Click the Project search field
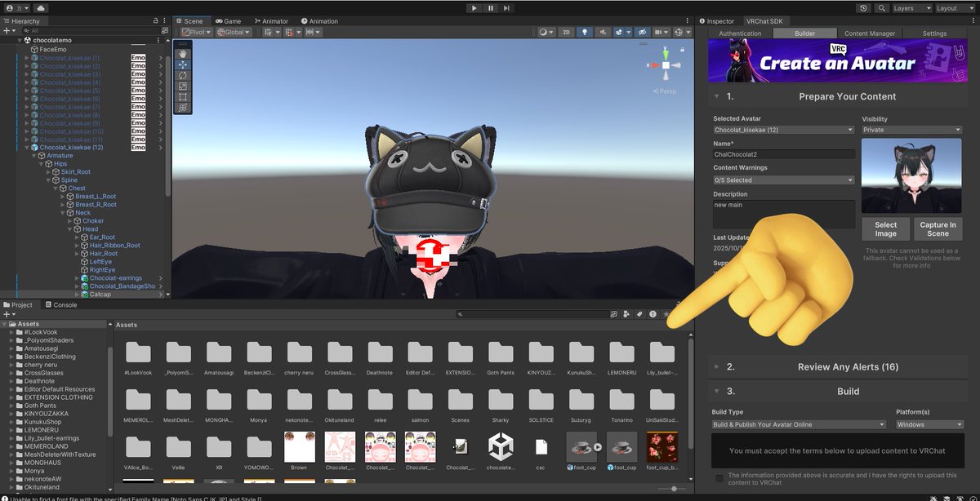This screenshot has width=980, height=501. [x=532, y=314]
